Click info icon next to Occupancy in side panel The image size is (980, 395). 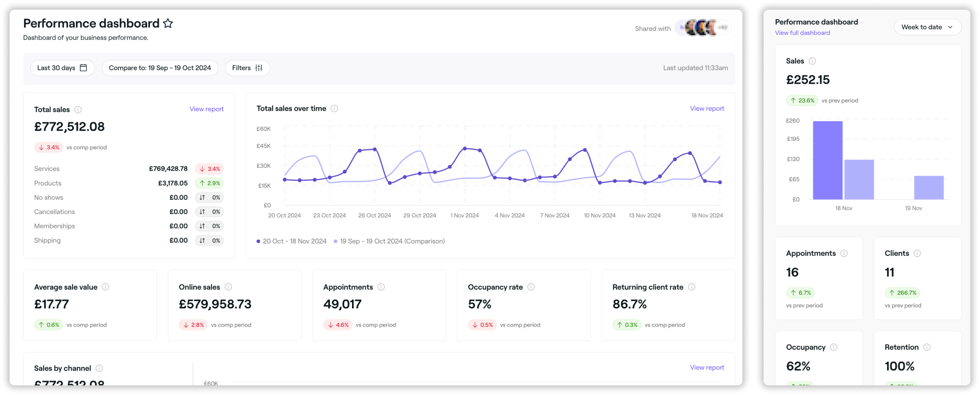pyautogui.click(x=833, y=347)
